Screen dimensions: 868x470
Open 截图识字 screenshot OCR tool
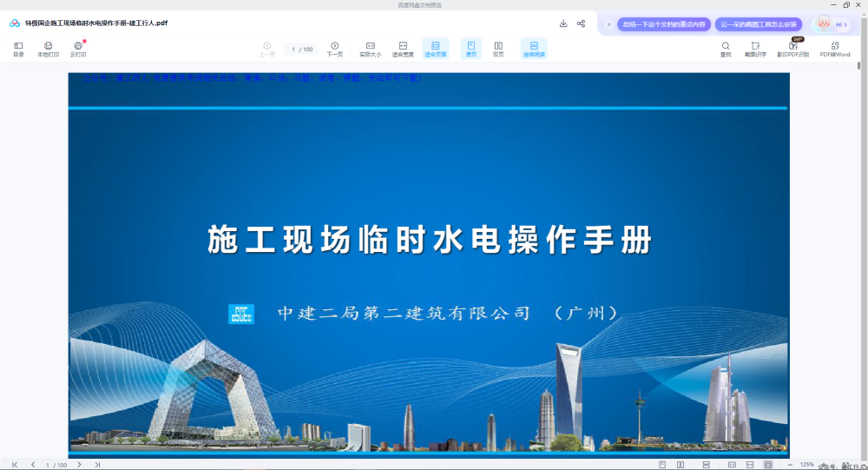pos(755,50)
